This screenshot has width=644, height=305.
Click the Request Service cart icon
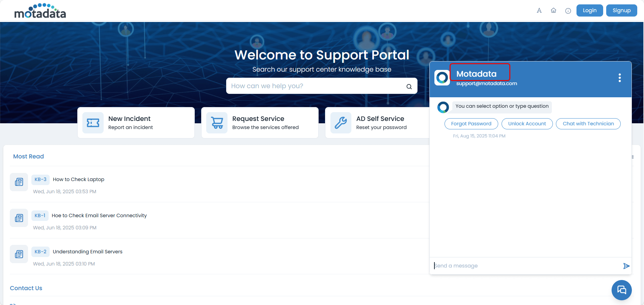(217, 123)
